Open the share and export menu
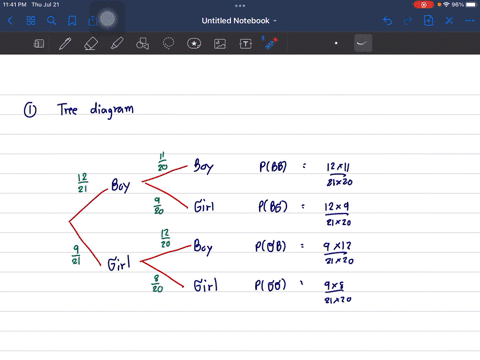The width and height of the screenshot is (480, 360). pos(93,21)
